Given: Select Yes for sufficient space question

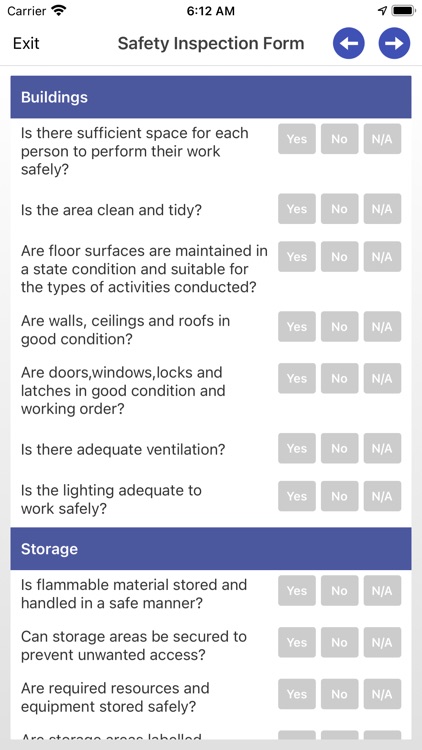Looking at the screenshot, I should coord(297,139).
